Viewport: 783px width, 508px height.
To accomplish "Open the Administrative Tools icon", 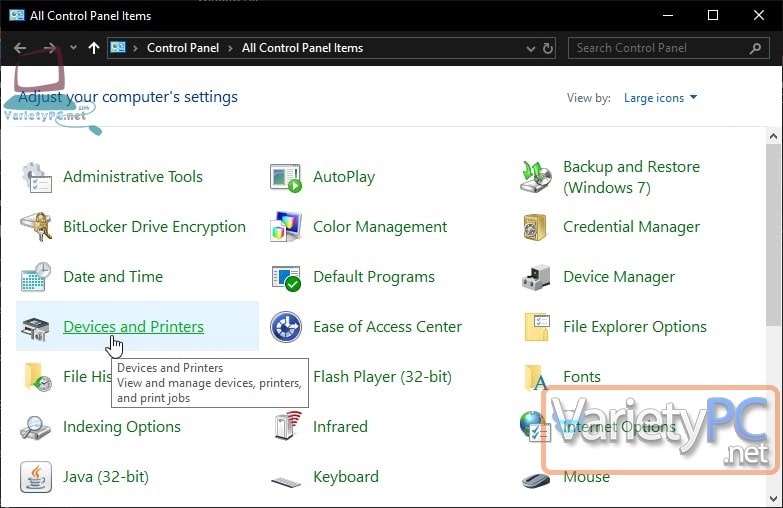I will 36,177.
